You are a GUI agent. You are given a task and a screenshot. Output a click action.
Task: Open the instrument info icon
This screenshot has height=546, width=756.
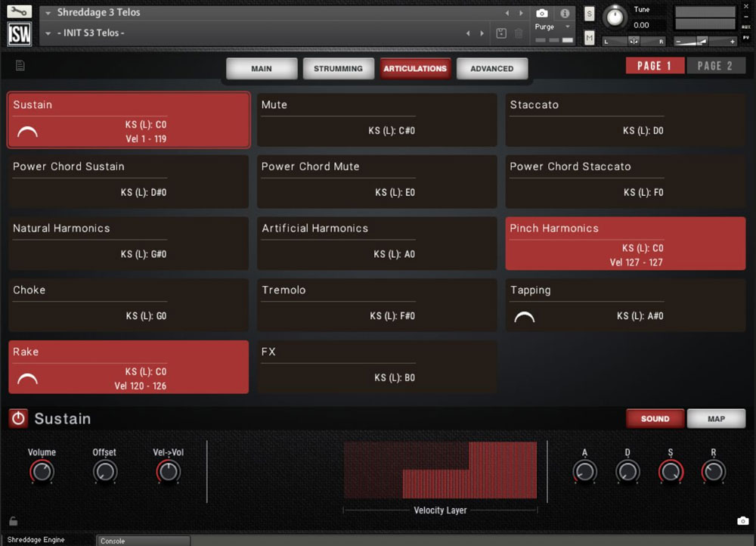pos(565,14)
